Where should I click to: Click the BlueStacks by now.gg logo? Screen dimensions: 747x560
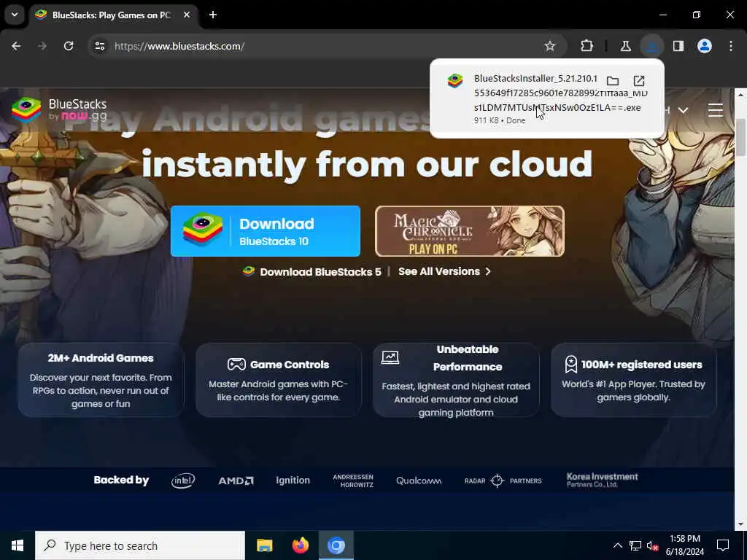click(59, 110)
